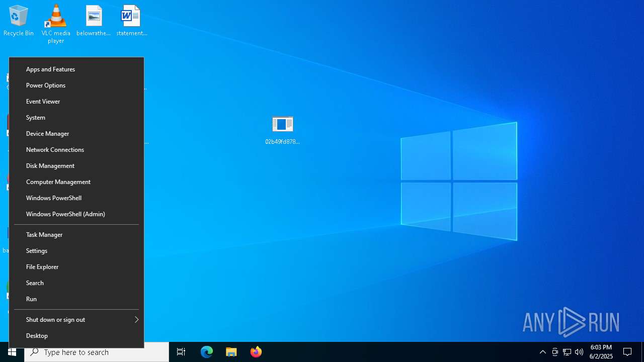Start Windows PowerShell (Admin)
This screenshot has height=362, width=644.
[76, 214]
